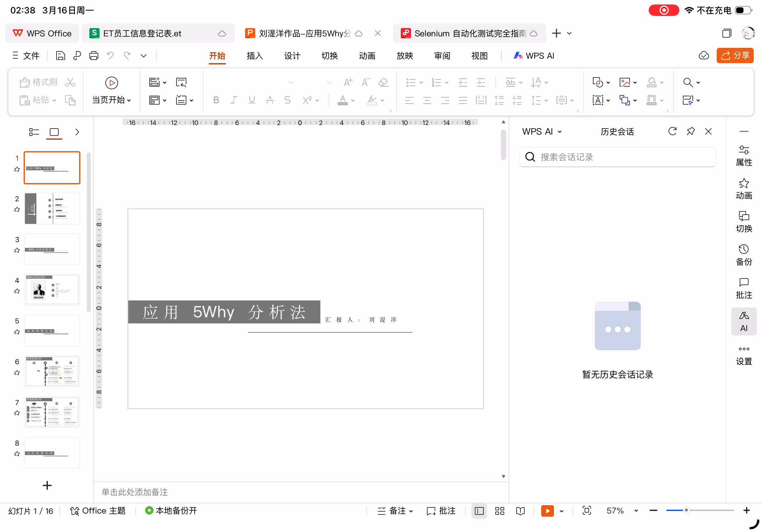The width and height of the screenshot is (762, 532).
Task: Click the pin icon in WPS AI panel
Action: pyautogui.click(x=690, y=131)
